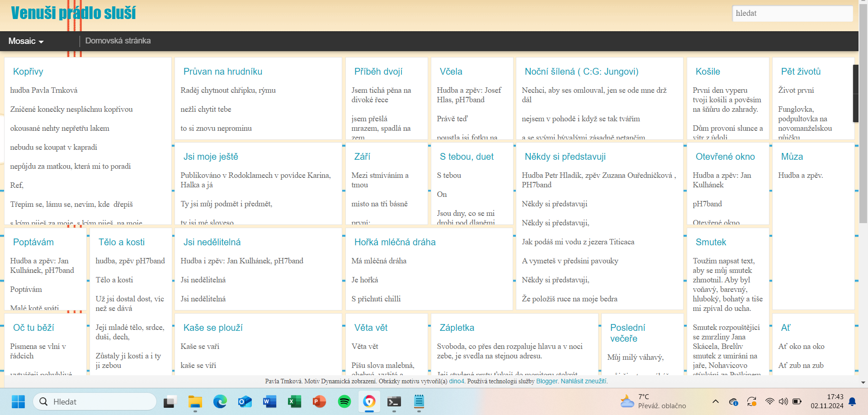Screen dimensions: 868x415
Task: Open Spotify from the taskbar
Action: (x=344, y=401)
